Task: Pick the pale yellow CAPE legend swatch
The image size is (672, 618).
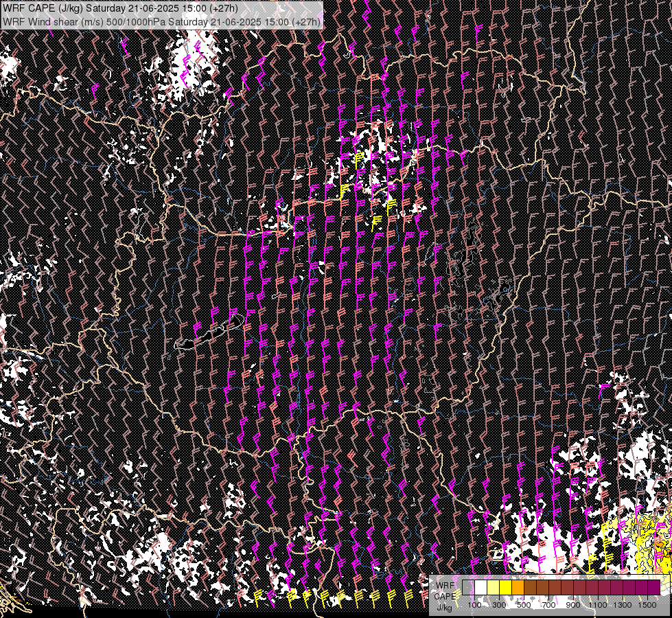Action: coord(494,588)
